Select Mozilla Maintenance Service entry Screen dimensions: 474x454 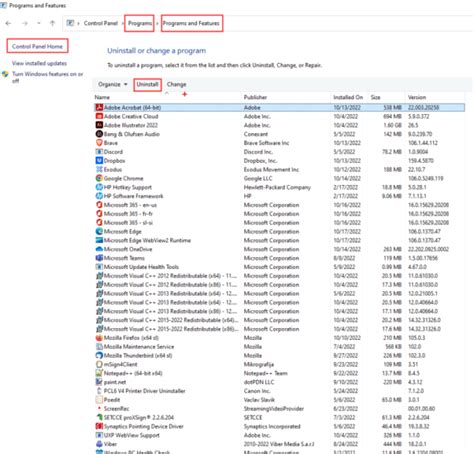[x=279, y=346]
